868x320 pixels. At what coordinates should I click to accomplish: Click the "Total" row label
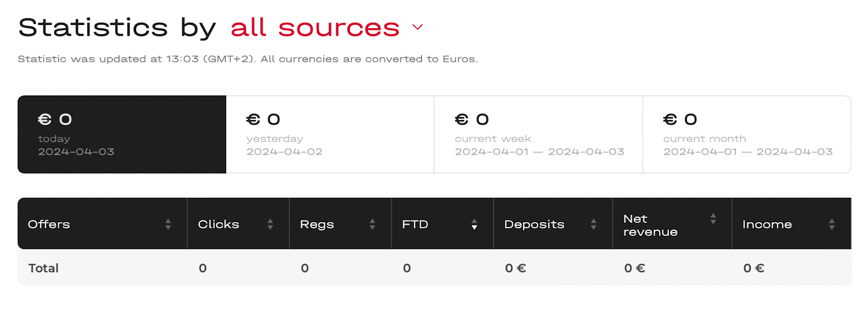(x=43, y=268)
